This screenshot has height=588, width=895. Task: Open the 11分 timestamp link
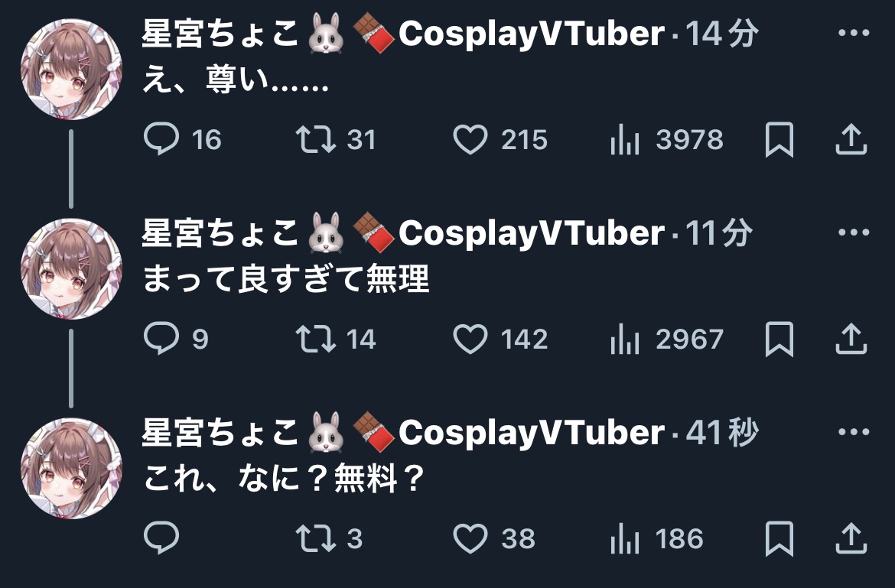[x=718, y=232]
